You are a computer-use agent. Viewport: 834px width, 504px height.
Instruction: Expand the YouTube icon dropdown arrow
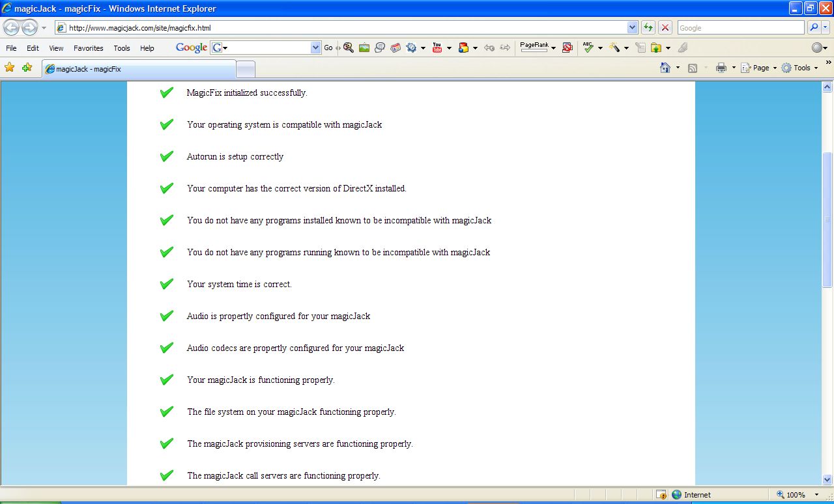pos(449,48)
